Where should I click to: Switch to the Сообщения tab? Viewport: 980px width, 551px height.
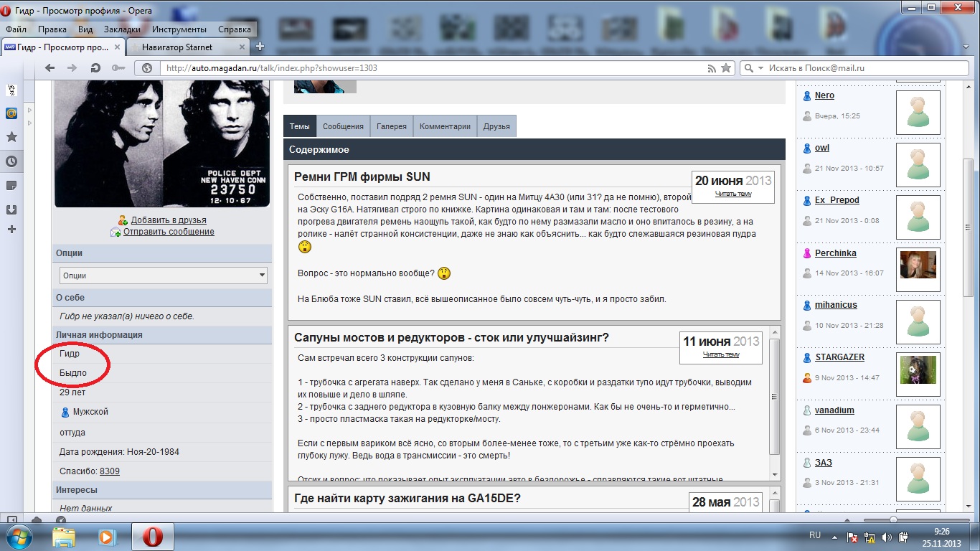[343, 126]
